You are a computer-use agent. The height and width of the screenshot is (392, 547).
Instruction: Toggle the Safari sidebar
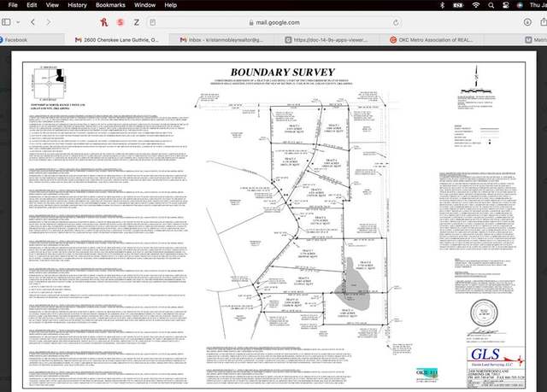coord(6,22)
